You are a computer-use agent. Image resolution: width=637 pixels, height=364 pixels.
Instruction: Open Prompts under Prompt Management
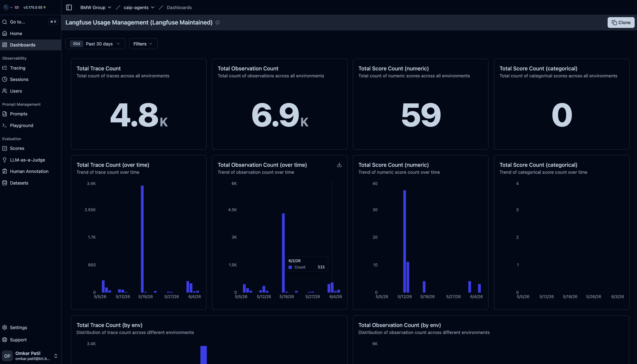tap(30, 114)
